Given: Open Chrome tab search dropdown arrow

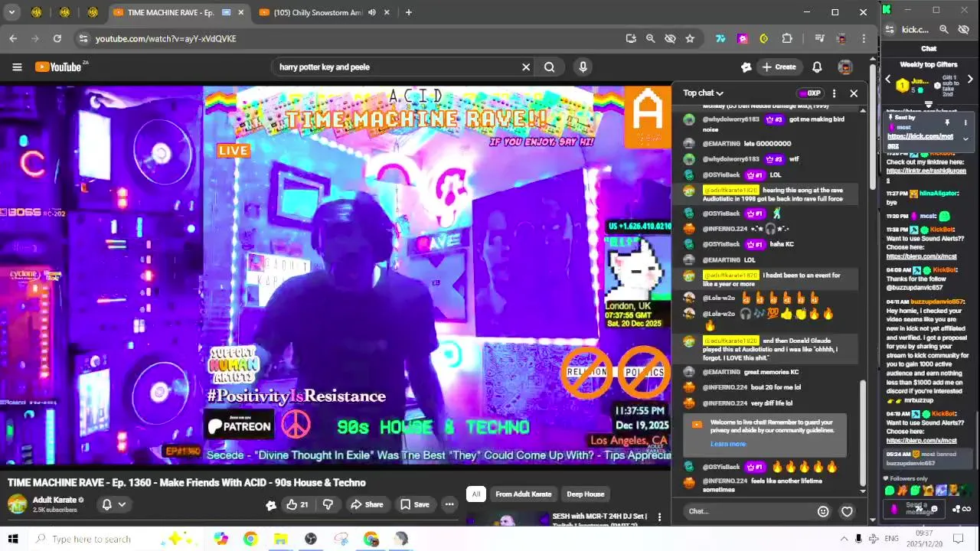Looking at the screenshot, I should 11,12.
